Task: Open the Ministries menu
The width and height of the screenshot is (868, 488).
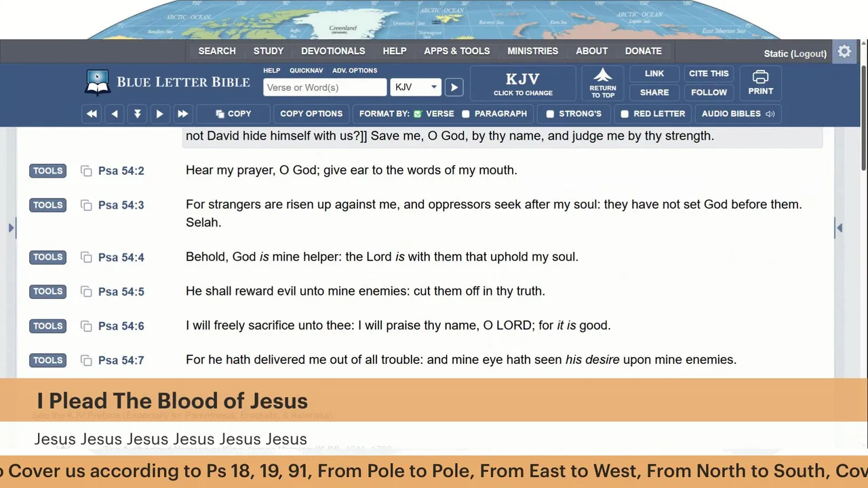Action: tap(533, 51)
